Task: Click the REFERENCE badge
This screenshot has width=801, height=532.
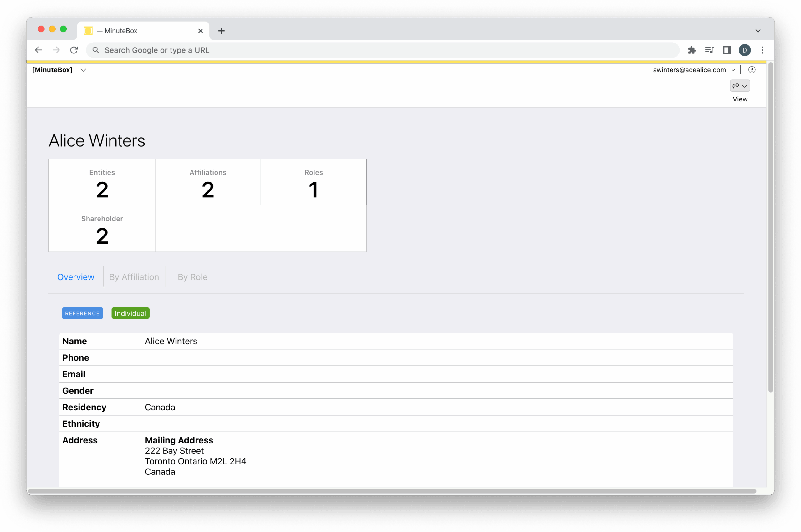Action: point(82,313)
